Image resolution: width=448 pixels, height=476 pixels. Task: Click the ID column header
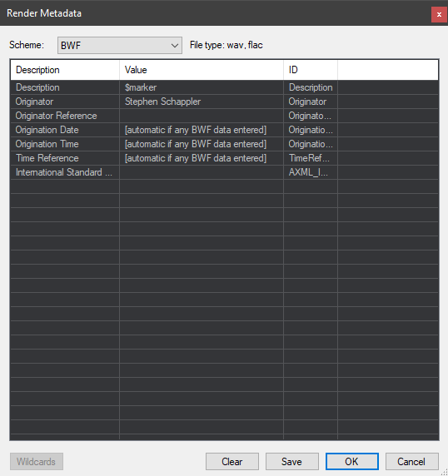[x=311, y=70]
